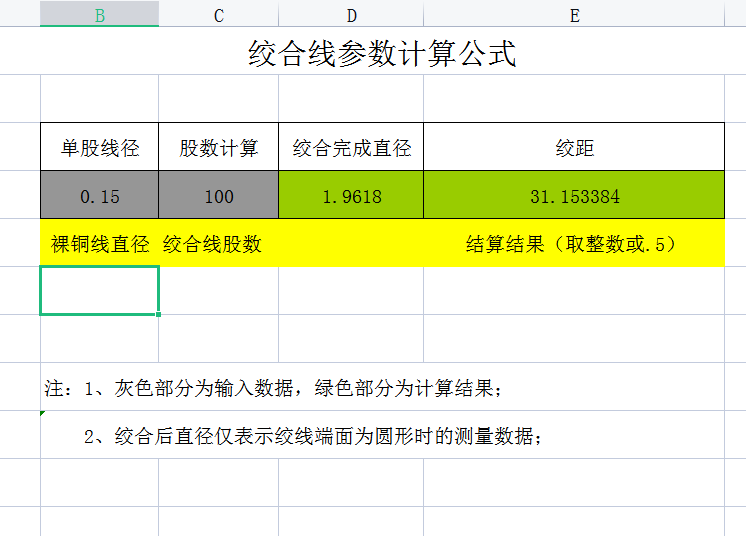Select column D header
This screenshot has height=536, width=746.
(351, 14)
